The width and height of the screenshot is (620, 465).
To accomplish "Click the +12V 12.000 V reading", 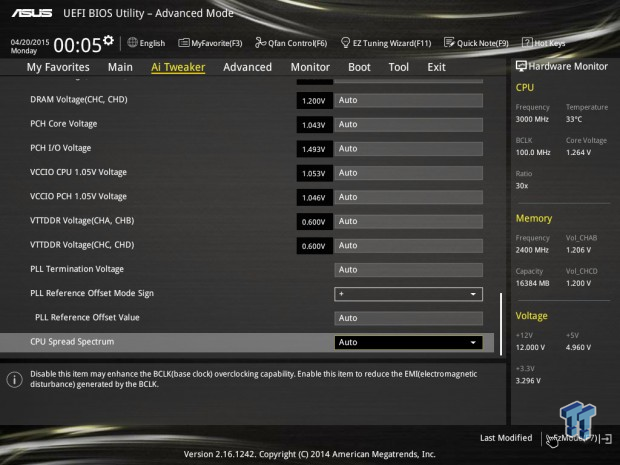I will click(530, 347).
